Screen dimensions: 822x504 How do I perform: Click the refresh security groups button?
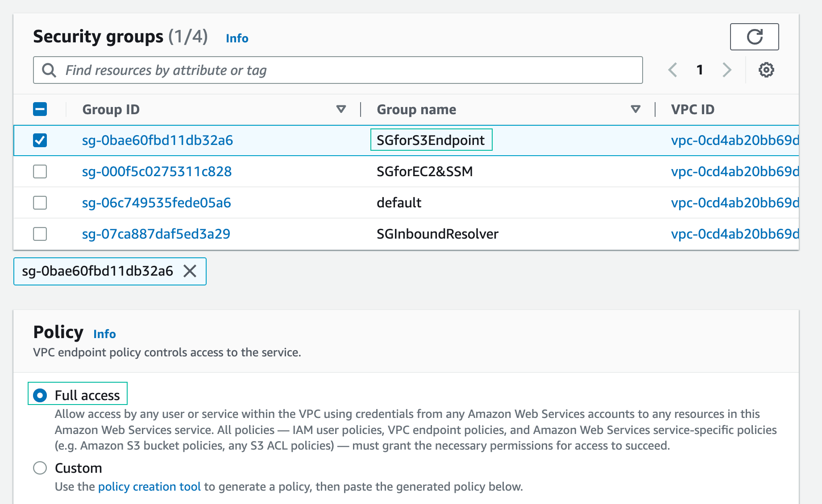coord(754,37)
